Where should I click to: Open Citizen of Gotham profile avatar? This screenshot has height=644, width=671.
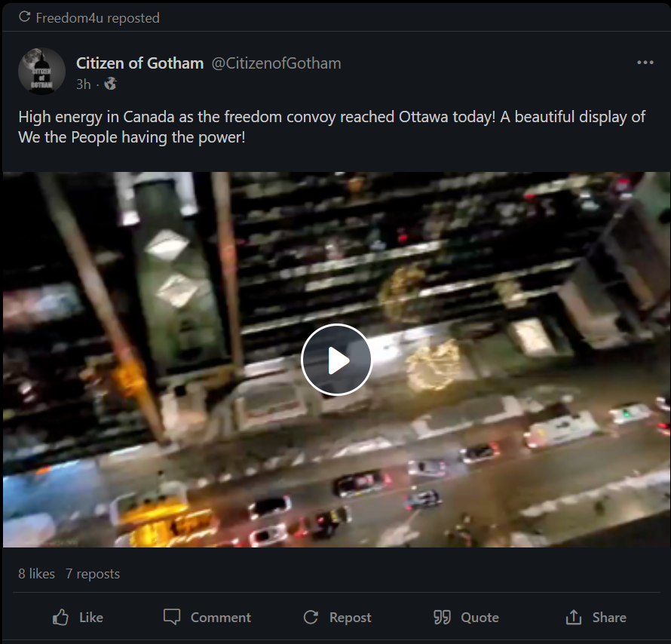41,71
